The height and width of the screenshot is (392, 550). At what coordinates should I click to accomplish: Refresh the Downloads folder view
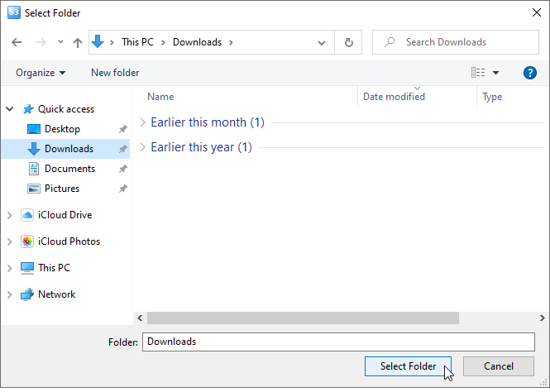pos(348,42)
